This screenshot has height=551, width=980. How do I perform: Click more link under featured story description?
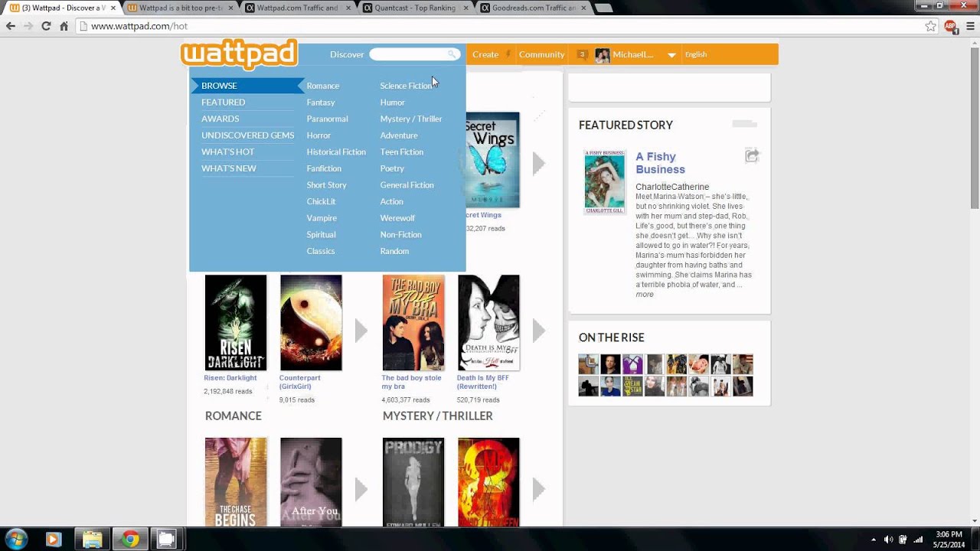(645, 295)
